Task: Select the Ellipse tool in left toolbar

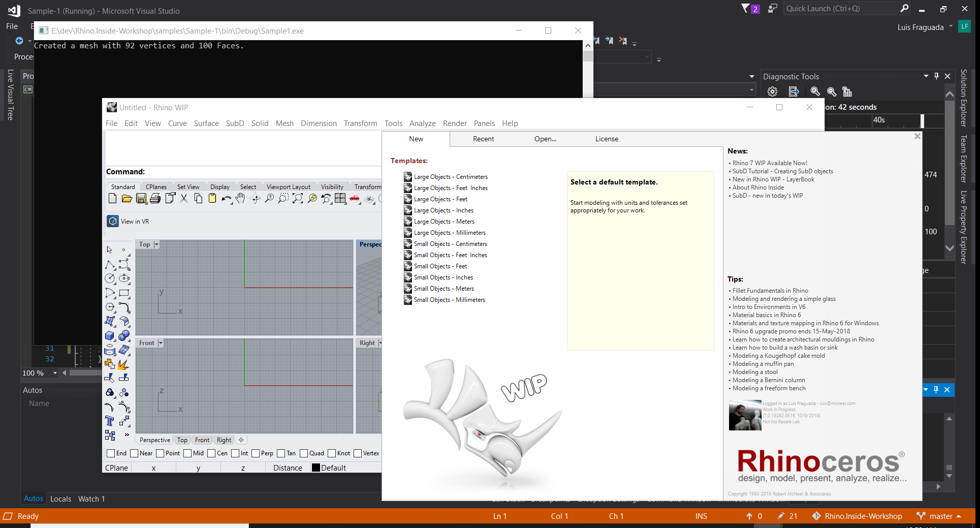Action: tap(124, 278)
